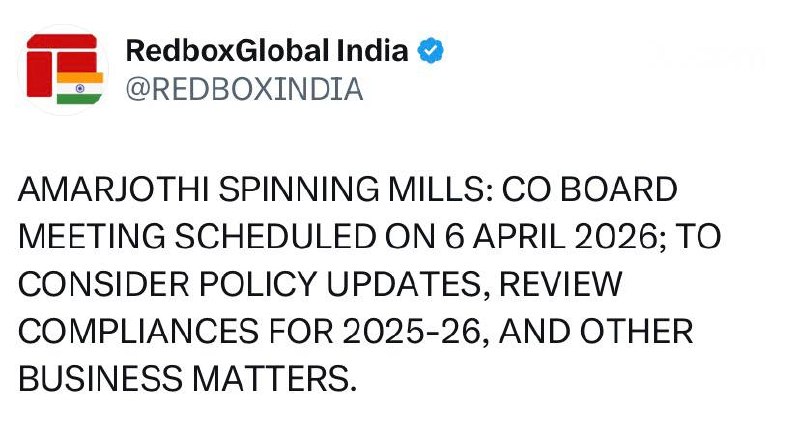The height and width of the screenshot is (437, 800).
Task: Click the word "TO" ending the second line
Action: pos(711,237)
